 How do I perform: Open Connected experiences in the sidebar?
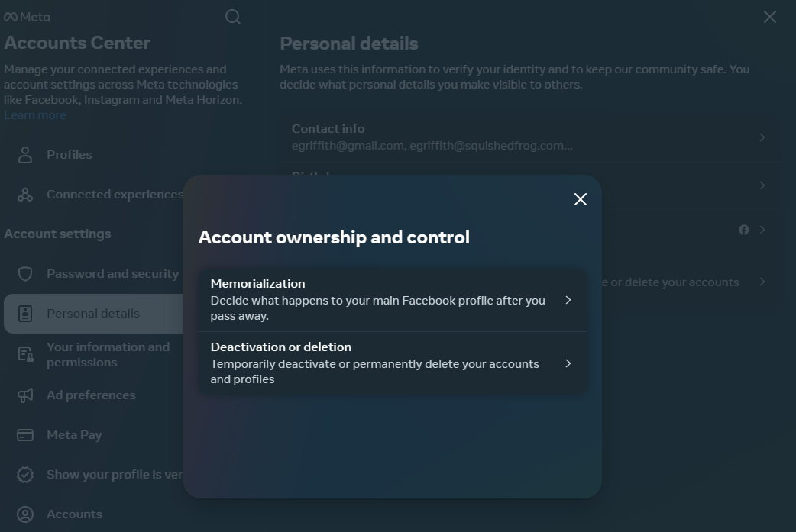point(95,194)
